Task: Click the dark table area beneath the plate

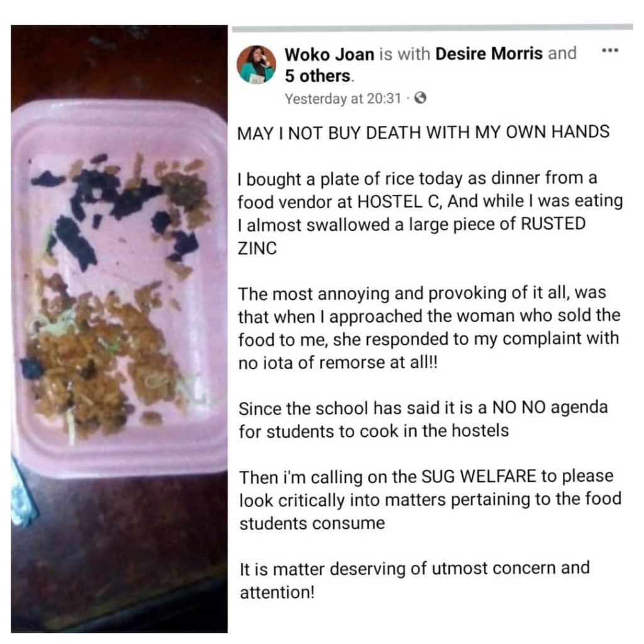Action: pyautogui.click(x=119, y=555)
